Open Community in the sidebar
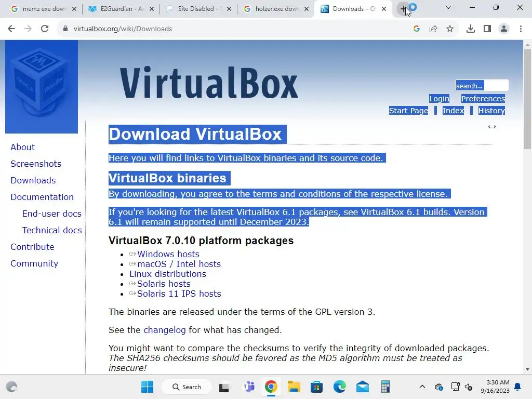532x399 pixels. point(34,263)
